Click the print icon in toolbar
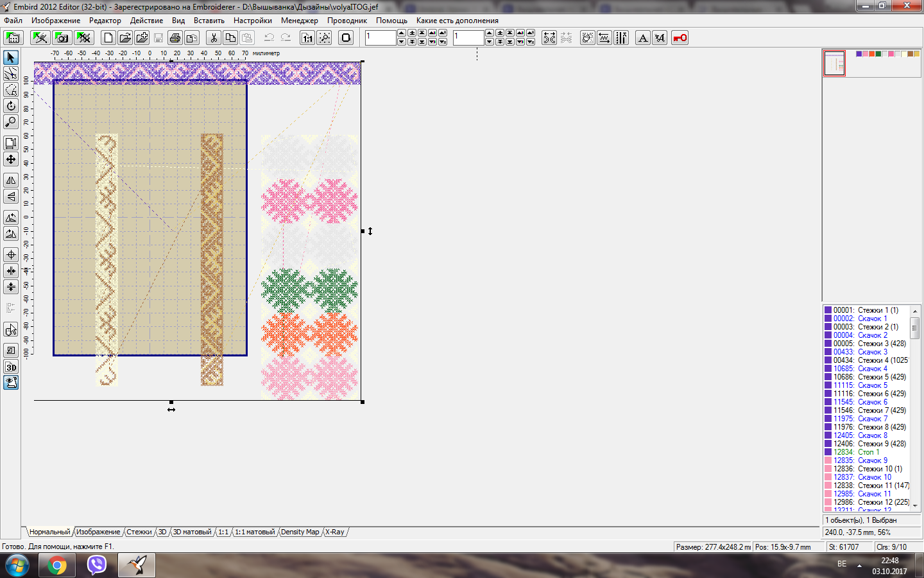This screenshot has height=578, width=924. coord(175,38)
